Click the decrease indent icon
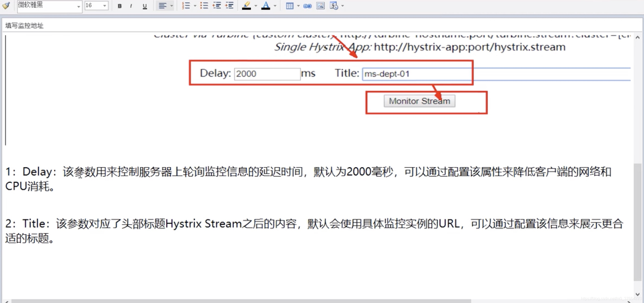 [217, 5]
